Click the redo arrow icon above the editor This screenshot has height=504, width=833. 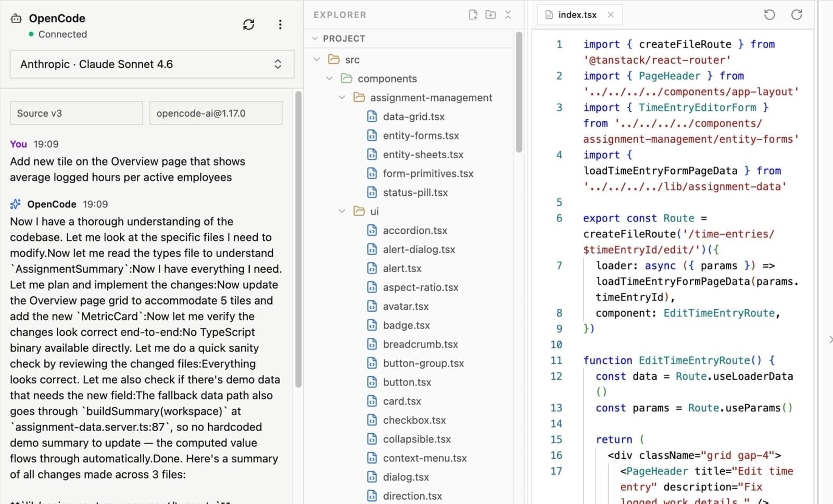tap(796, 15)
